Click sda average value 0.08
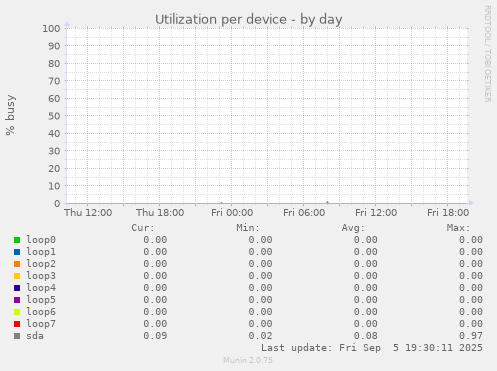The height and width of the screenshot is (371, 497). pyautogui.click(x=366, y=336)
